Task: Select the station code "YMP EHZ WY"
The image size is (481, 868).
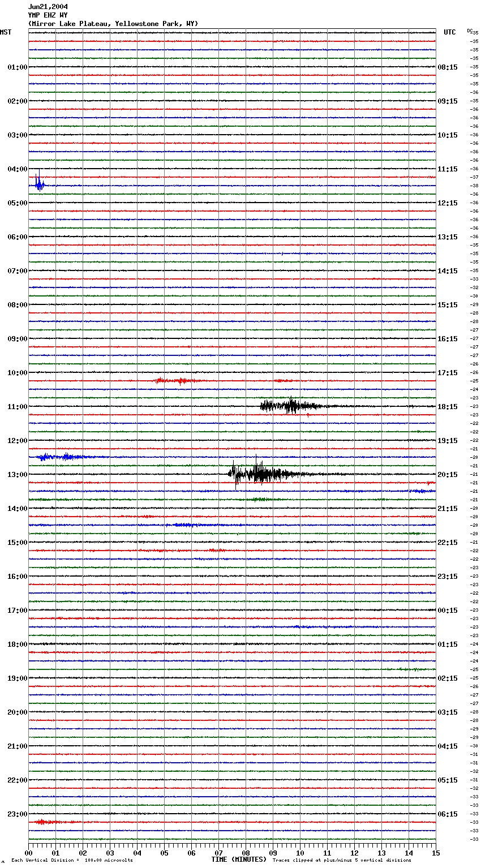Action: click(x=48, y=15)
